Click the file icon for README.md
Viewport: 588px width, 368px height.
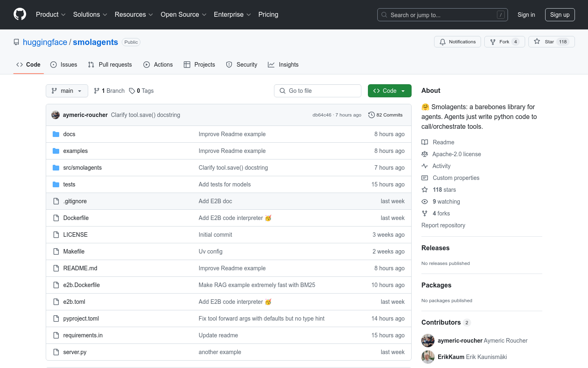tap(56, 268)
